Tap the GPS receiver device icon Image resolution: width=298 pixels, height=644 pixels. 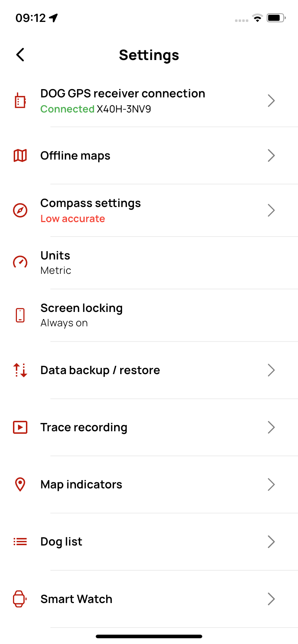20,101
